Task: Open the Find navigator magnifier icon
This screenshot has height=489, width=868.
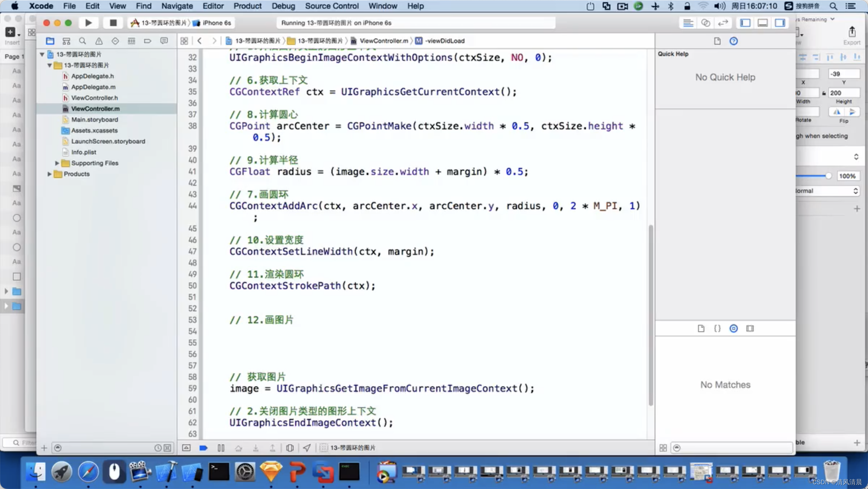Action: point(82,41)
